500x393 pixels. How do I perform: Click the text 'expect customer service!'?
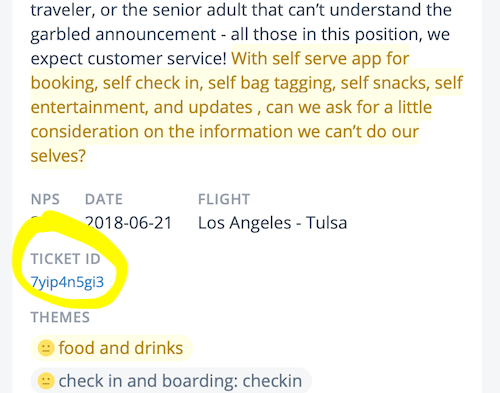pos(129,59)
